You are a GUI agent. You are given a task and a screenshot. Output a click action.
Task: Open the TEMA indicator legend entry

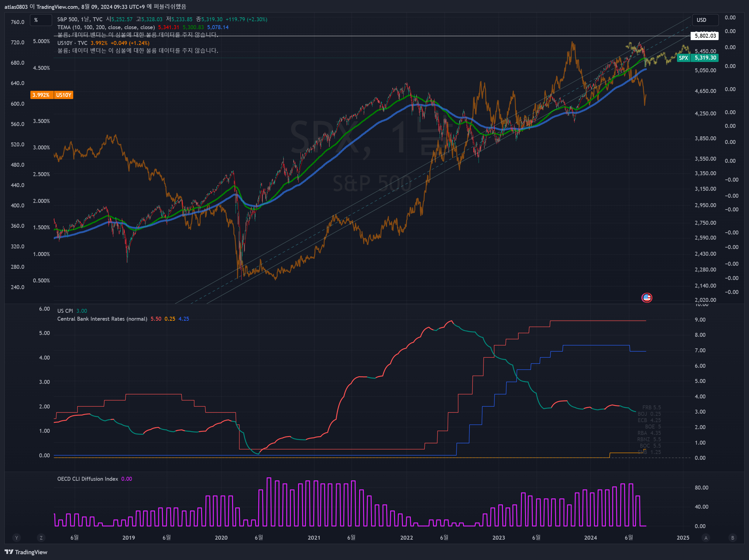pos(106,27)
